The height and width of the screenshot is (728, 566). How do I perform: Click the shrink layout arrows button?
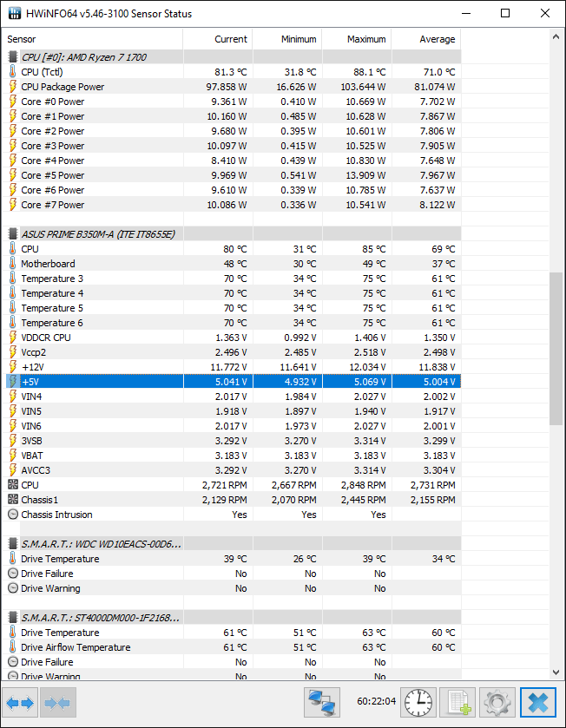[58, 703]
